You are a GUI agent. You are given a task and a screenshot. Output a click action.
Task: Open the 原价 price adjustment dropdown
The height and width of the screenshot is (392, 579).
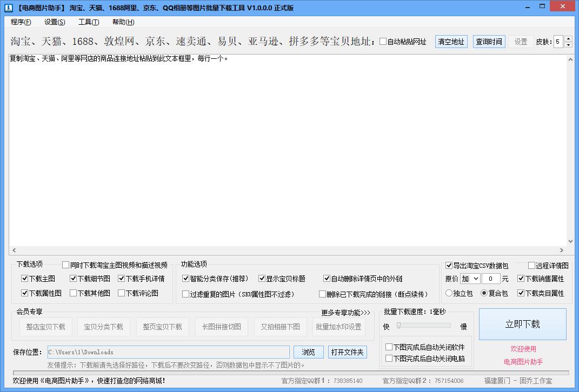tap(469, 278)
